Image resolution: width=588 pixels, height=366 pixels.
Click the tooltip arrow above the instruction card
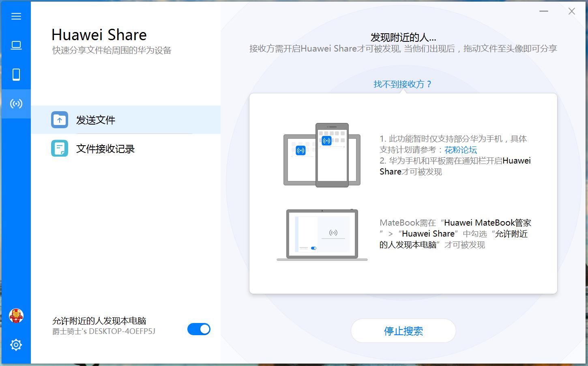tap(403, 93)
